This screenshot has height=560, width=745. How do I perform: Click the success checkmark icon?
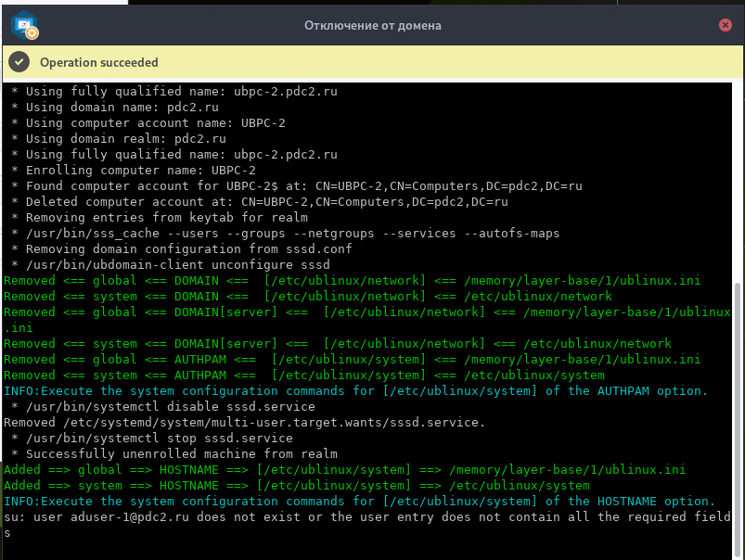[19, 62]
